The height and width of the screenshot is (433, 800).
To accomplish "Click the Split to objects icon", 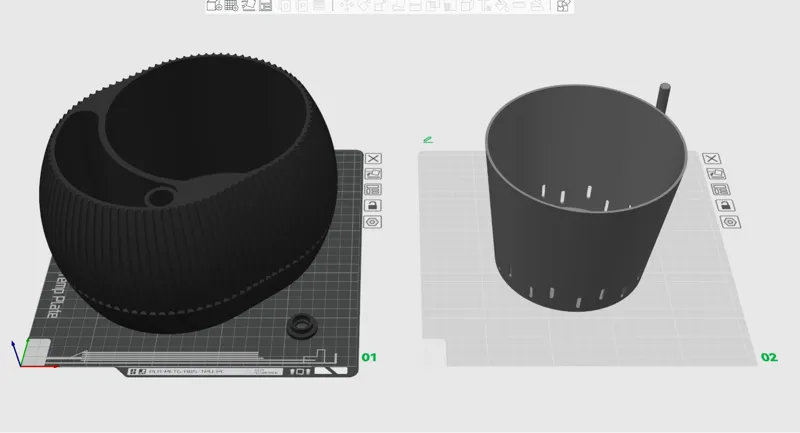I will 286,6.
